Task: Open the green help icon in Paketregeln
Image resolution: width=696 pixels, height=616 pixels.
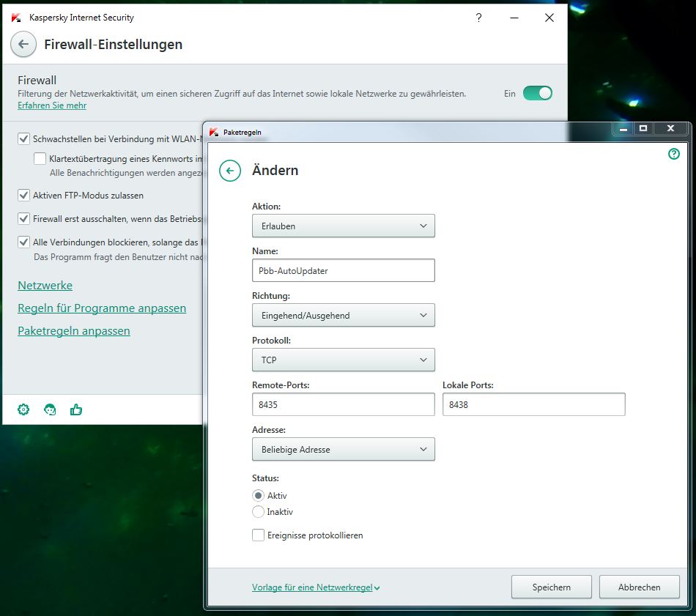Action: coord(674,154)
